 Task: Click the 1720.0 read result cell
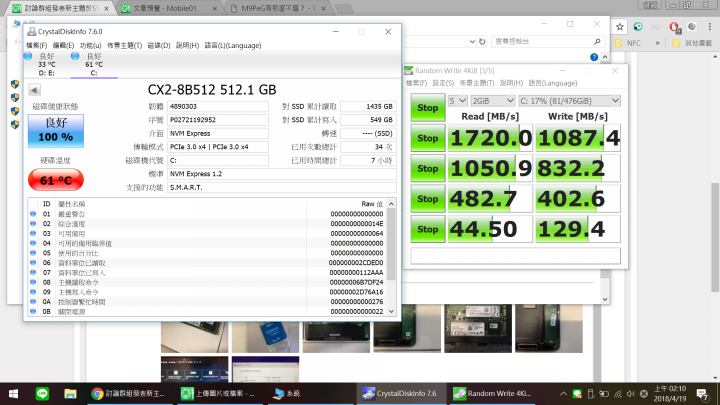tap(490, 138)
